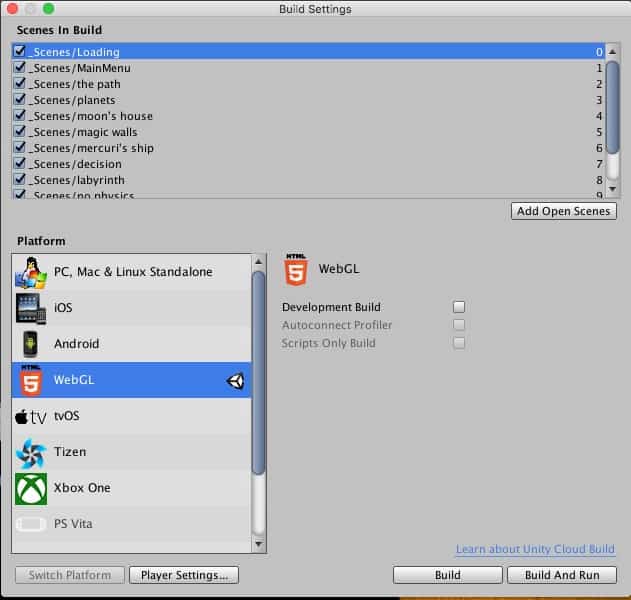
Task: Open Learn about Unity Cloud Build link
Action: tap(535, 549)
